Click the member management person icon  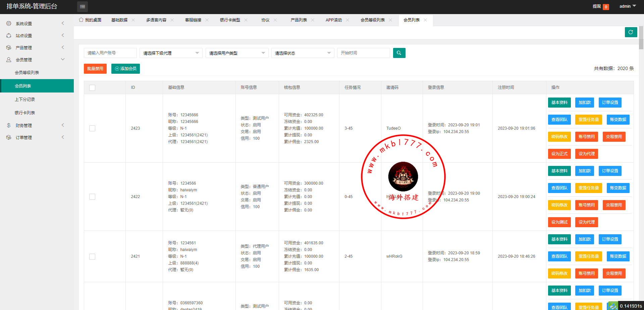tap(9, 60)
